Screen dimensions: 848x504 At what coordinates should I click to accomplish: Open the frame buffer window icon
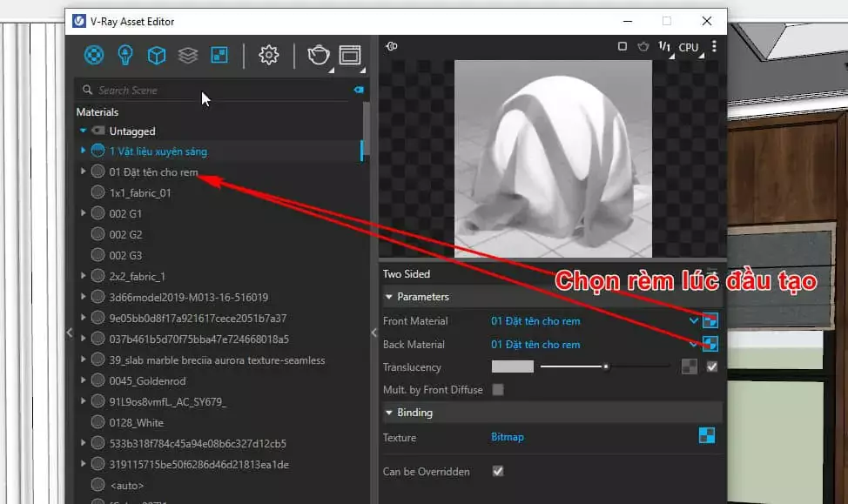click(x=349, y=54)
